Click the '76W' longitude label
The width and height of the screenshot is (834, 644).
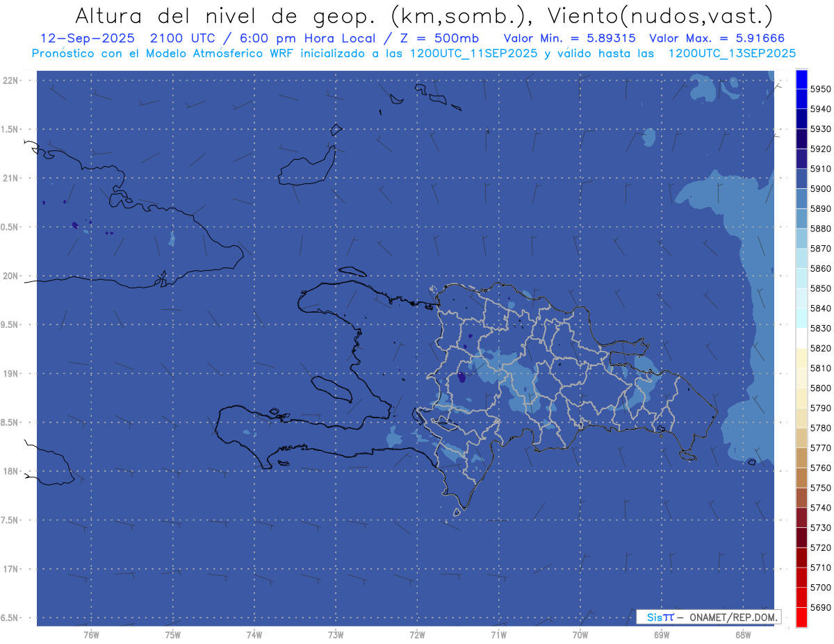coord(91,635)
